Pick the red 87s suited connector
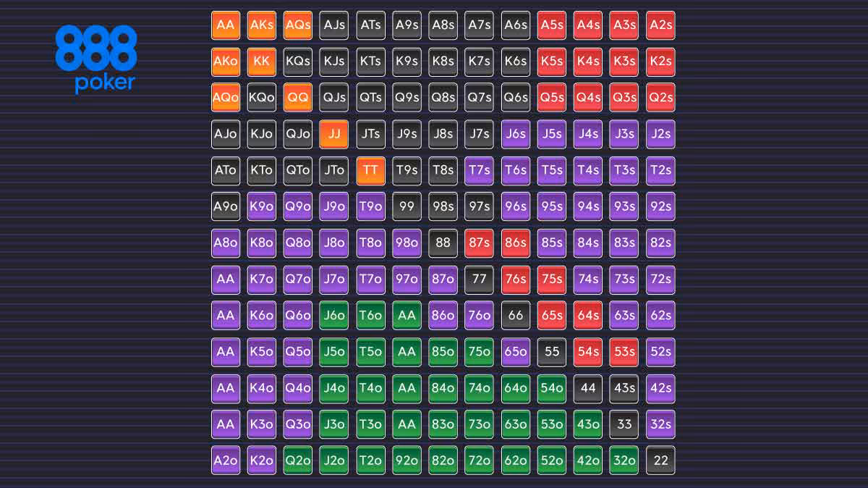 click(480, 243)
